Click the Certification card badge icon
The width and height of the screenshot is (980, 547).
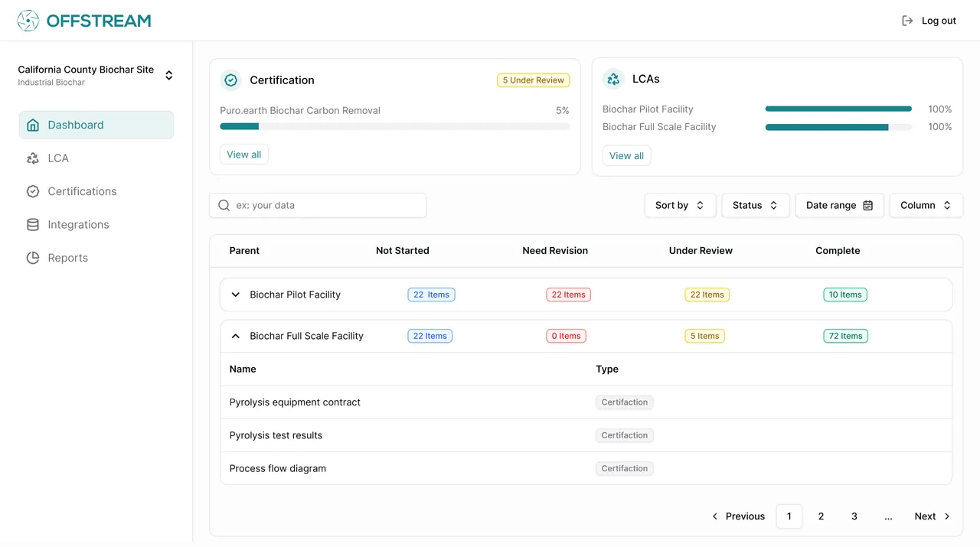tap(230, 80)
